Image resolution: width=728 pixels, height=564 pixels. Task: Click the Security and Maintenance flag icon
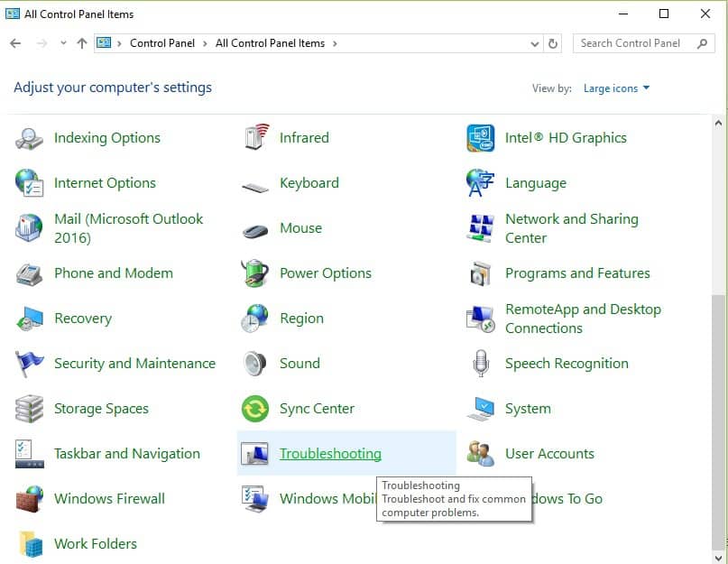[x=29, y=364]
